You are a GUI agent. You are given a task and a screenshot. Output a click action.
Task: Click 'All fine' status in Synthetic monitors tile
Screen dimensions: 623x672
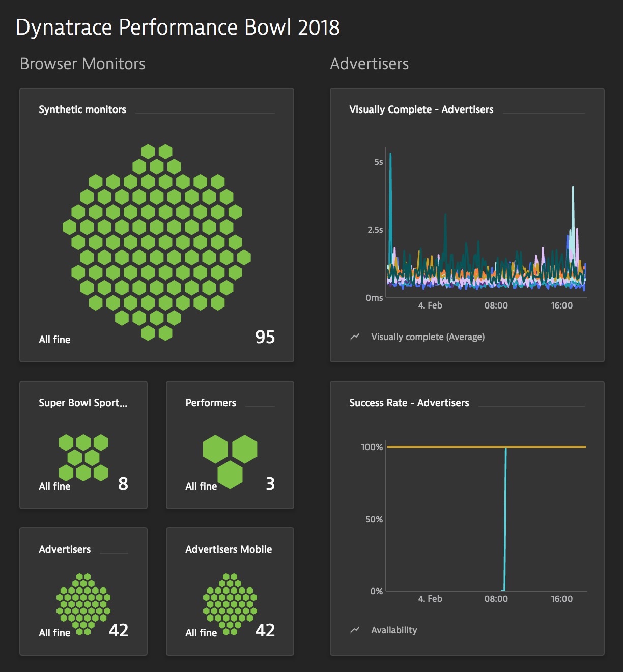point(54,340)
